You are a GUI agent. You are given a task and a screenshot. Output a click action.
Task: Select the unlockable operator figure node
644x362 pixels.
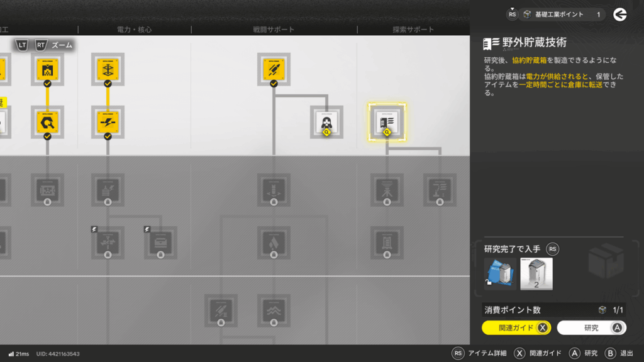point(326,121)
